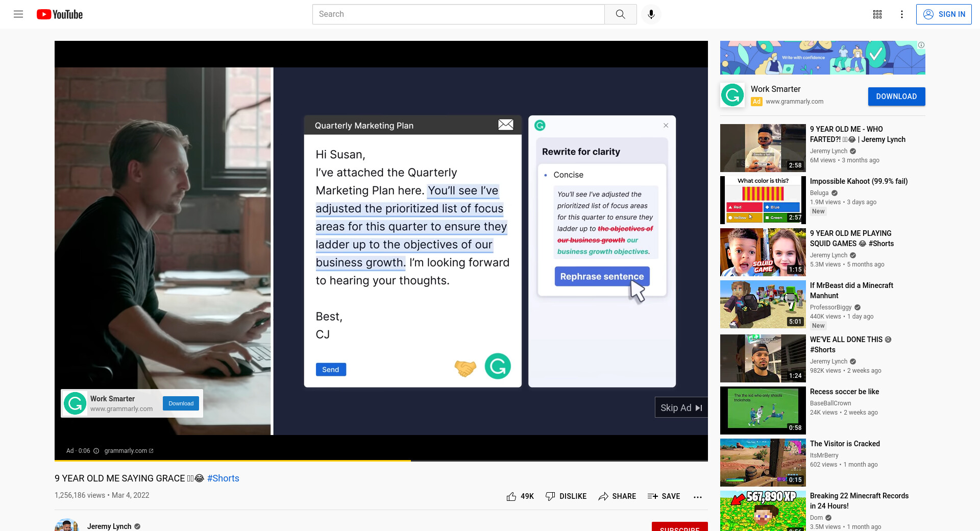The width and height of the screenshot is (980, 531).
Task: Open '9 YEAR OLD ME - WHO FARTED' thumbnail
Action: pyautogui.click(x=763, y=148)
